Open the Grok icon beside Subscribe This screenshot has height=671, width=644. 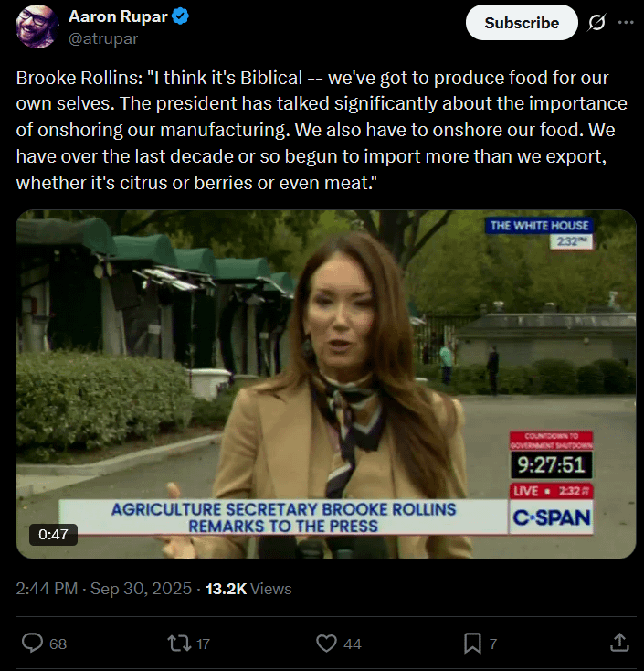point(597,23)
